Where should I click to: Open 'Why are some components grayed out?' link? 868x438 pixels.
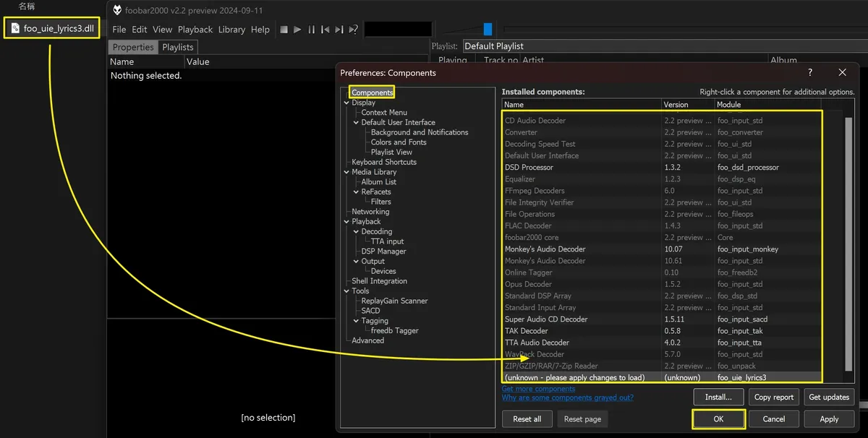[567, 398]
